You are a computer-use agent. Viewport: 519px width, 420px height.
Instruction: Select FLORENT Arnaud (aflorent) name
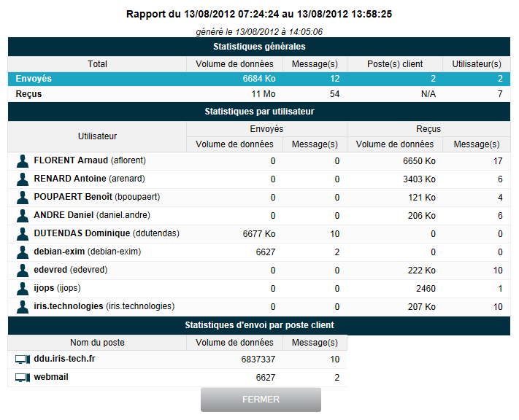90,160
